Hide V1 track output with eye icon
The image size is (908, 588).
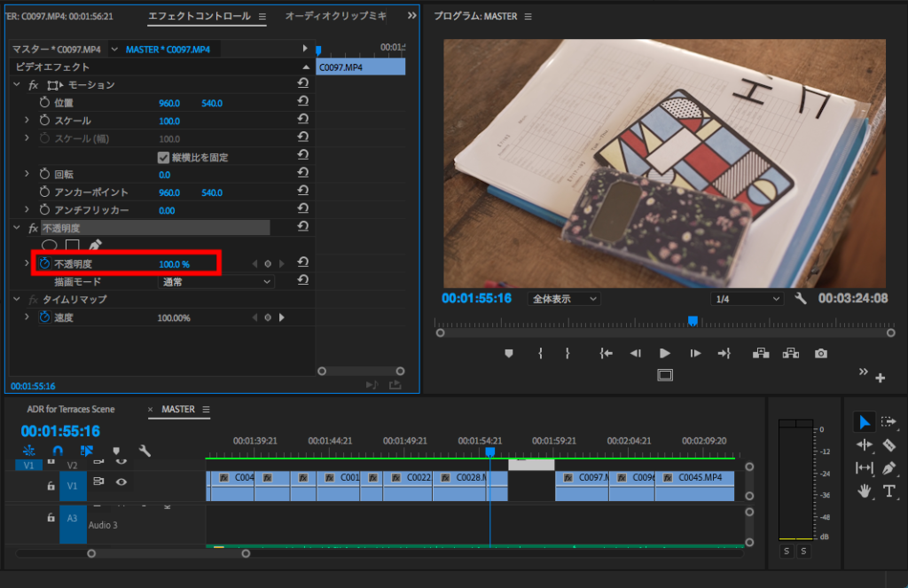point(121,482)
